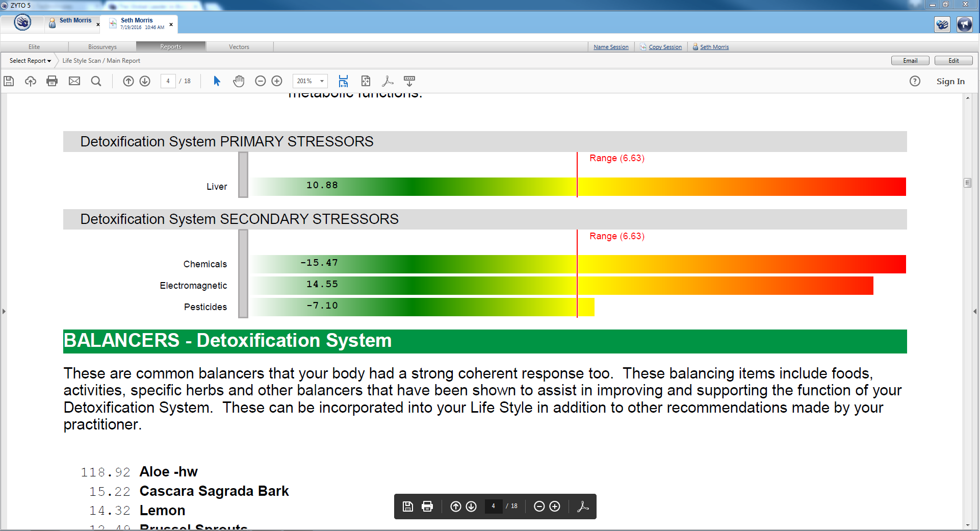Switch to the Biosurveys tab

102,46
